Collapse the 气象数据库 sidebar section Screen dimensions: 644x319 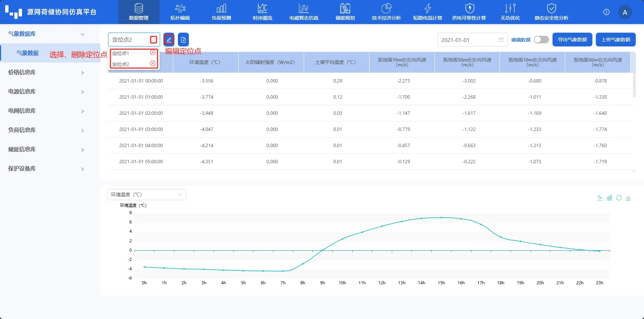point(82,34)
